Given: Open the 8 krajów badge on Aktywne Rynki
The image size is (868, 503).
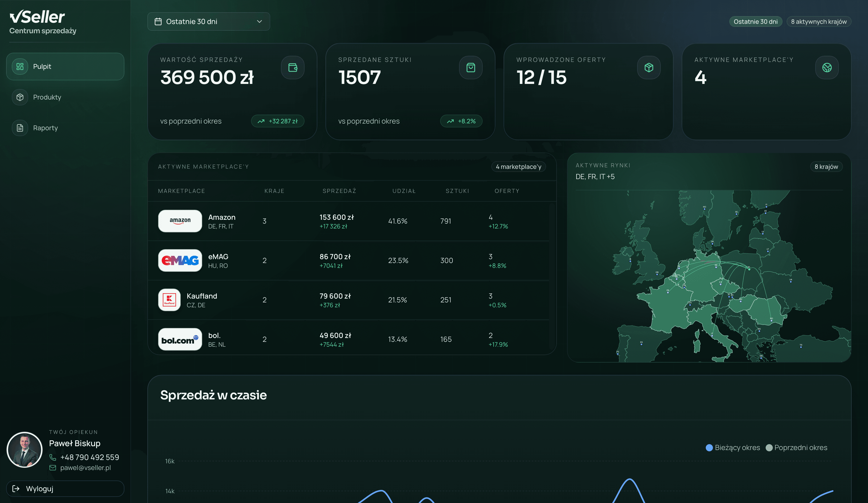Looking at the screenshot, I should click(826, 167).
